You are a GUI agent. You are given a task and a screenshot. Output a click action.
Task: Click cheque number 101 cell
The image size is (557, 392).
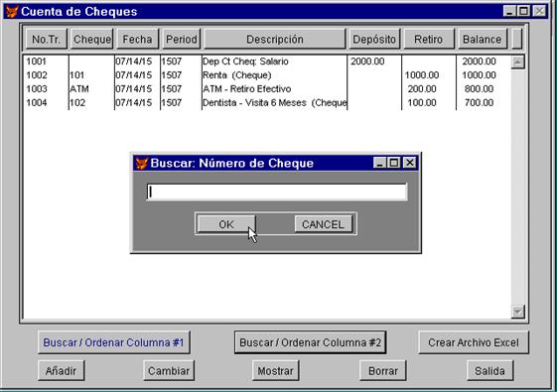pos(77,75)
